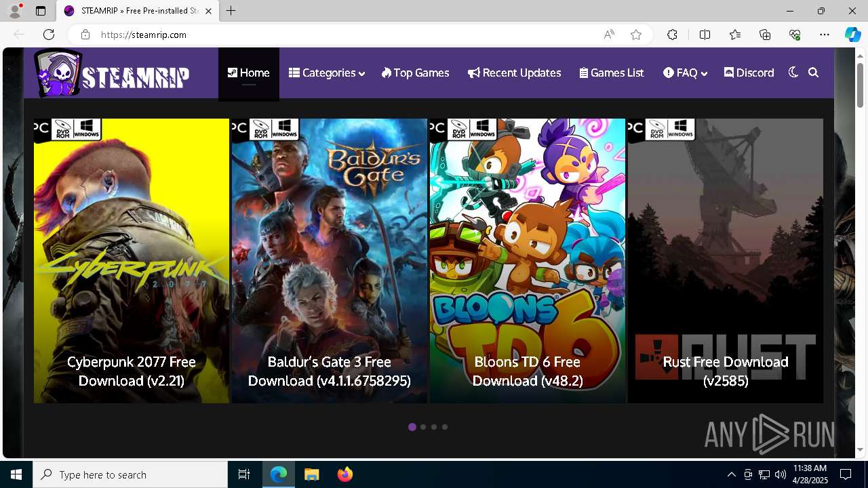Open the site search magnifier

(814, 73)
